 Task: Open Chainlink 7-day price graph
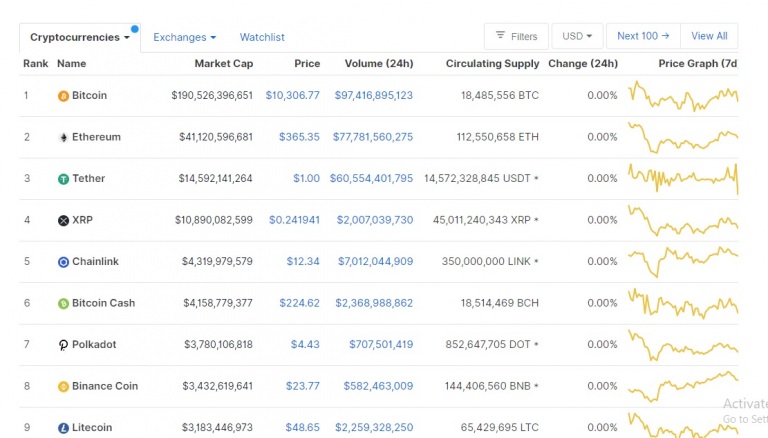click(x=683, y=262)
